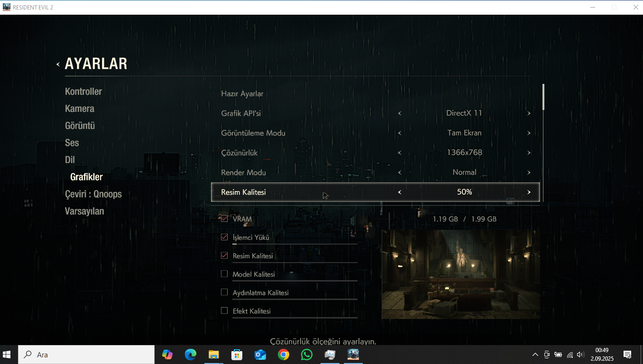Image resolution: width=643 pixels, height=364 pixels.
Task: Toggle the VRAM checkbox
Action: pos(224,219)
